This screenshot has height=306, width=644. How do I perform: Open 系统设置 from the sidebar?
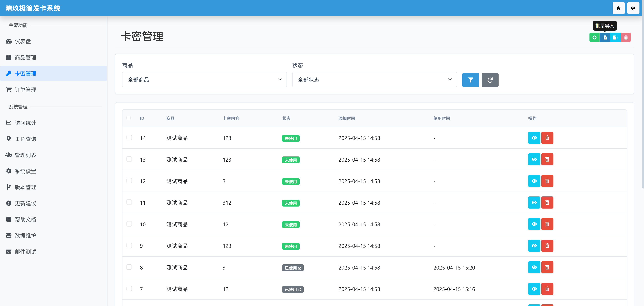(25, 171)
